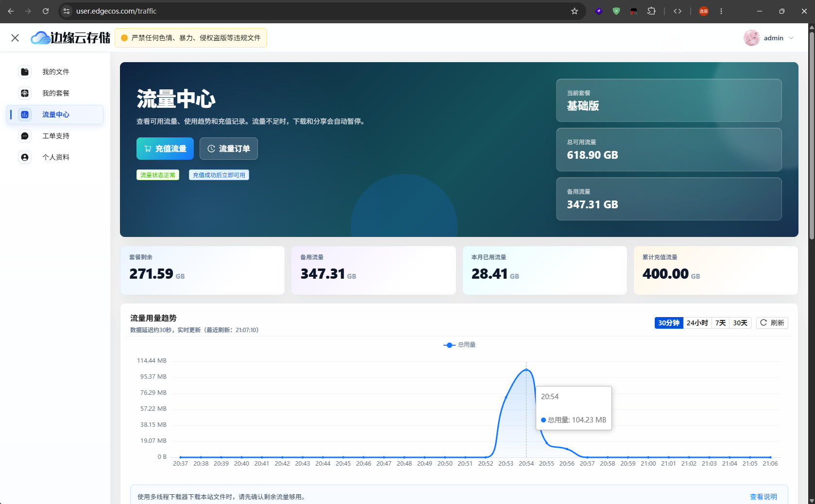Screen dimensions: 815x504
Task: Click the red browser profile icon
Action: [x=704, y=11]
